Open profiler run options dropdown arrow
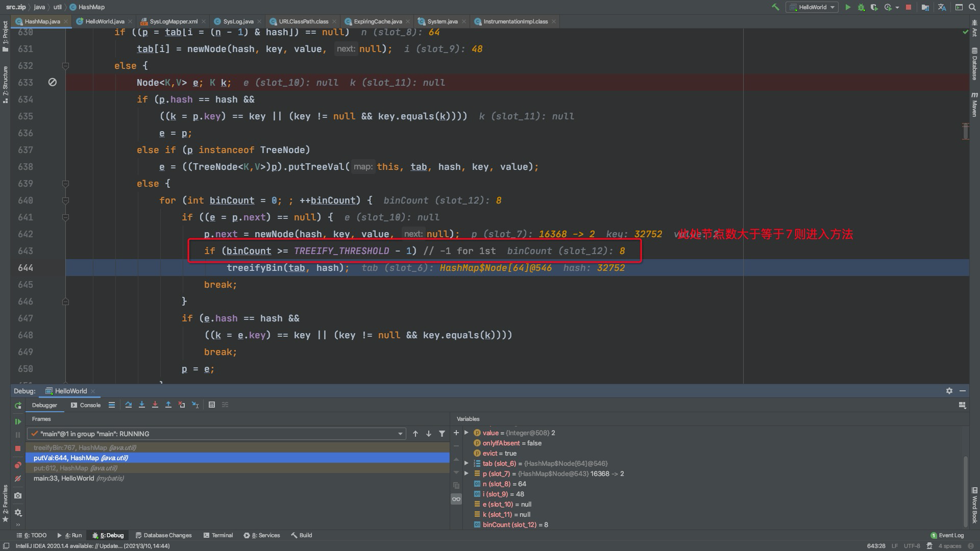Viewport: 980px width, 551px height. pos(897,8)
